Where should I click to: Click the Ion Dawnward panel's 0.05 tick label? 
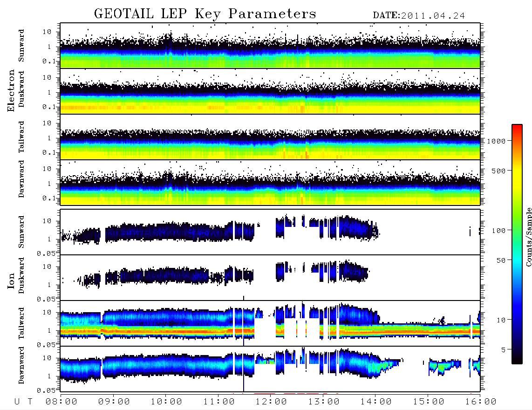pyautogui.click(x=47, y=390)
